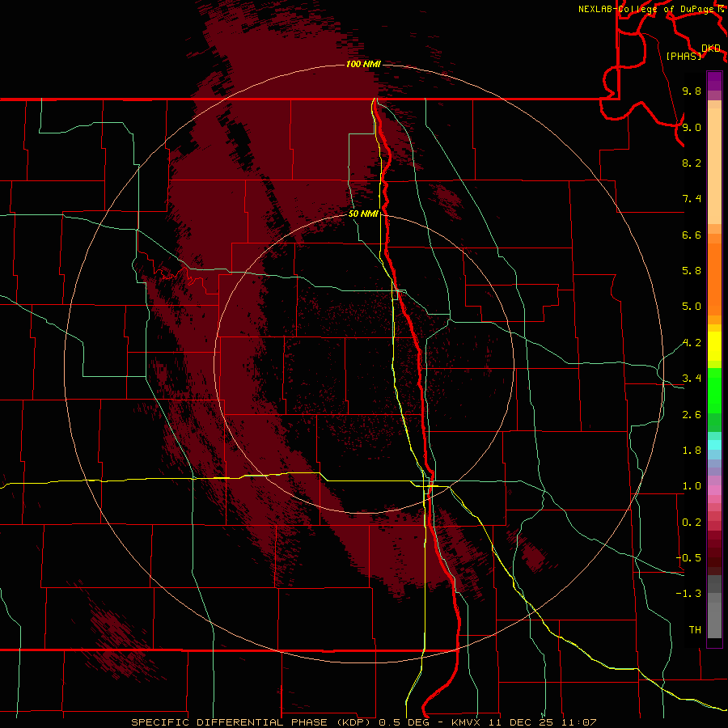Screen dimensions: 728x728
Task: Click the DKD label above the legend
Action: (x=711, y=48)
